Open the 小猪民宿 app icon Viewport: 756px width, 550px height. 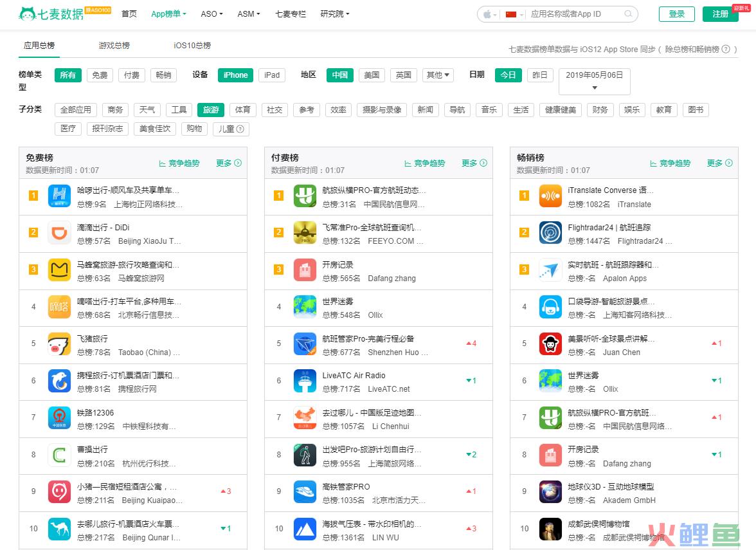[x=59, y=492]
